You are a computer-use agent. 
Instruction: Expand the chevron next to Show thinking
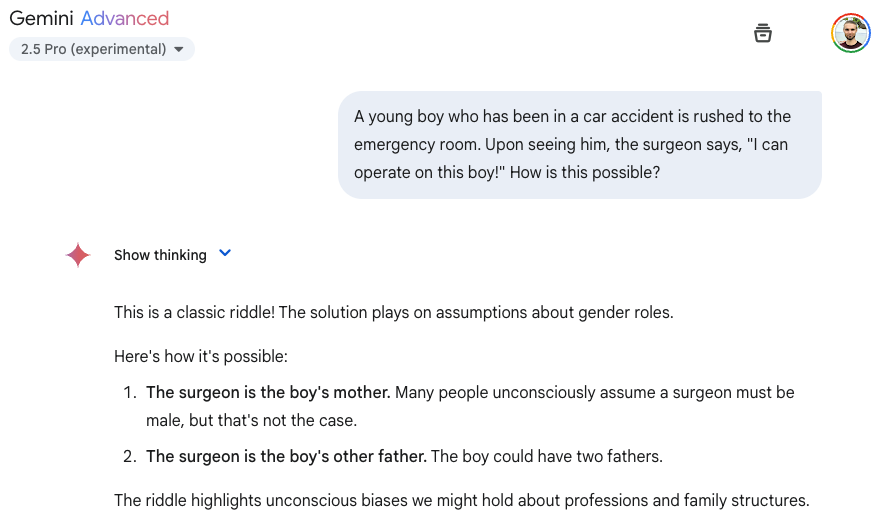(225, 254)
